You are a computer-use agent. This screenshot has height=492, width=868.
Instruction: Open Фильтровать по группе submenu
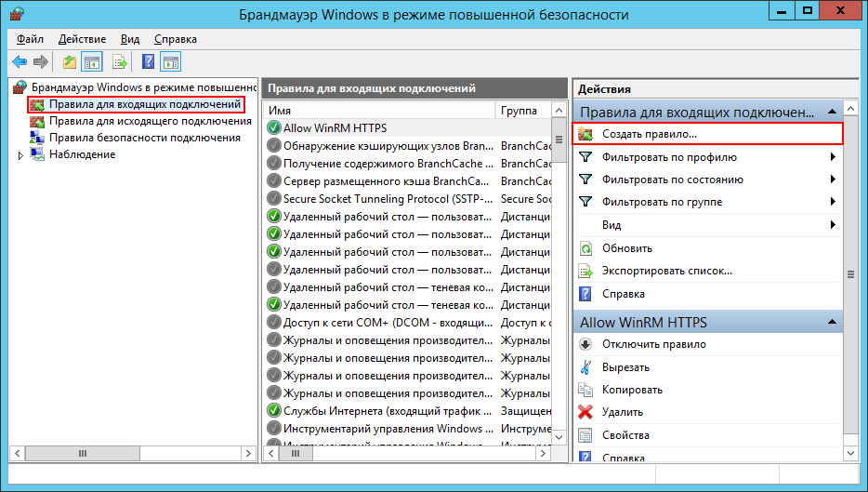[x=662, y=202]
